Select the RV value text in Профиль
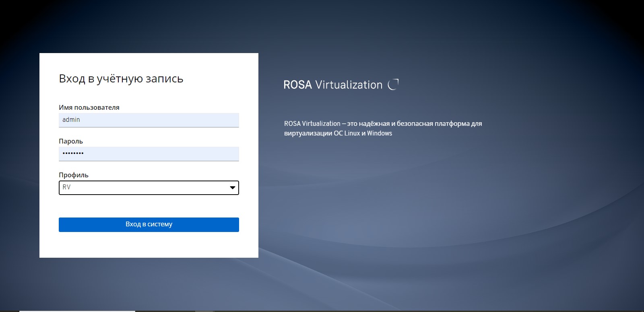Screen dimensions: 644x312 (x=67, y=187)
